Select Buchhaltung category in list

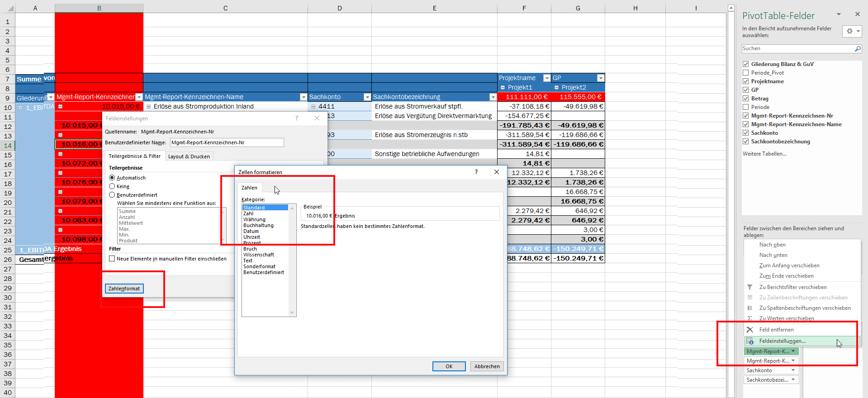[258, 225]
